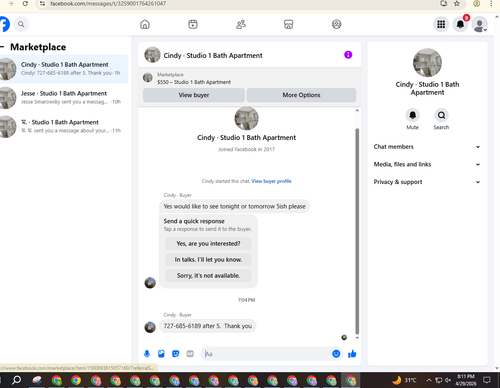Viewport: 500px width, 388px height.
Task: Open the taskbar weather widget showing 31°C
Action: tap(404, 380)
